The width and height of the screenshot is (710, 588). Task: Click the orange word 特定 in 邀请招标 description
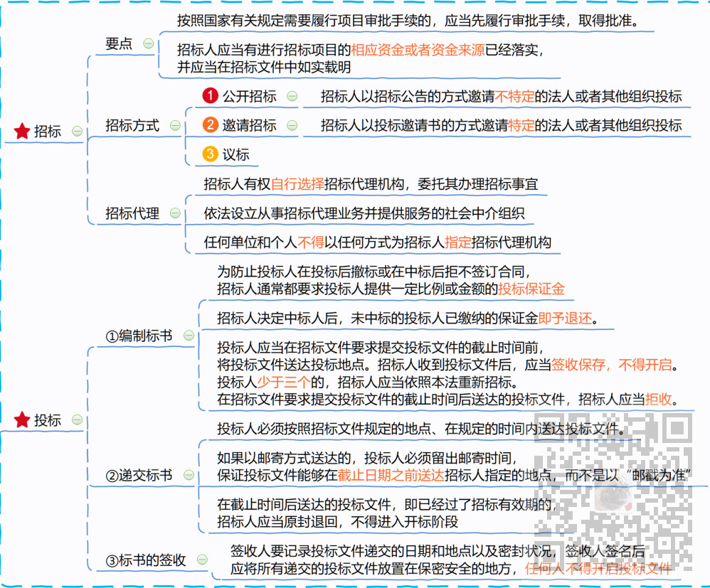point(521,125)
